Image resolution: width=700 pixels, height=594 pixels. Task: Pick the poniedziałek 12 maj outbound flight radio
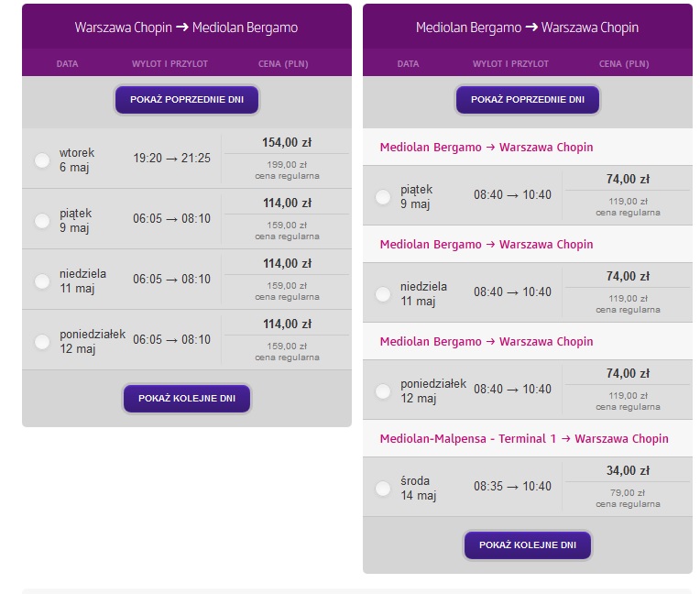42,342
